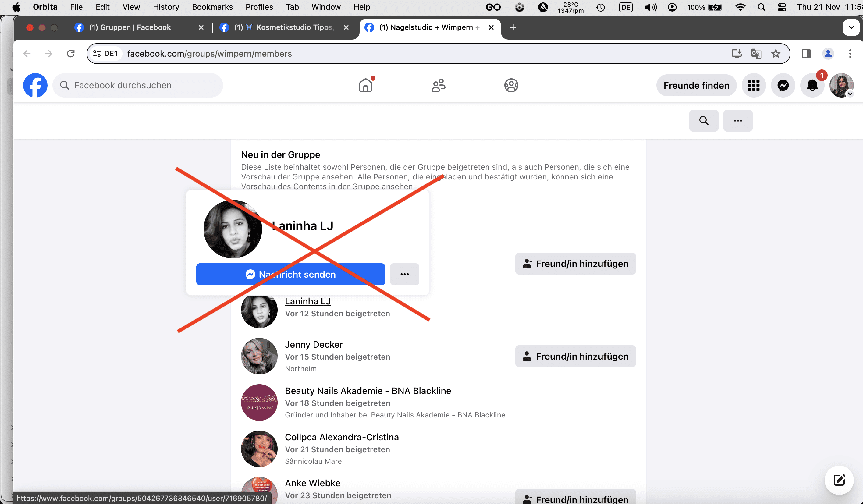Image resolution: width=863 pixels, height=504 pixels.
Task: Open the Messenger icon
Action: [783, 85]
